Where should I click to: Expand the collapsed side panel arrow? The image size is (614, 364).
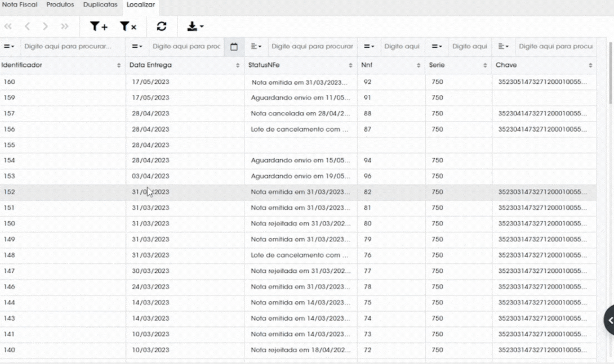tap(609, 321)
